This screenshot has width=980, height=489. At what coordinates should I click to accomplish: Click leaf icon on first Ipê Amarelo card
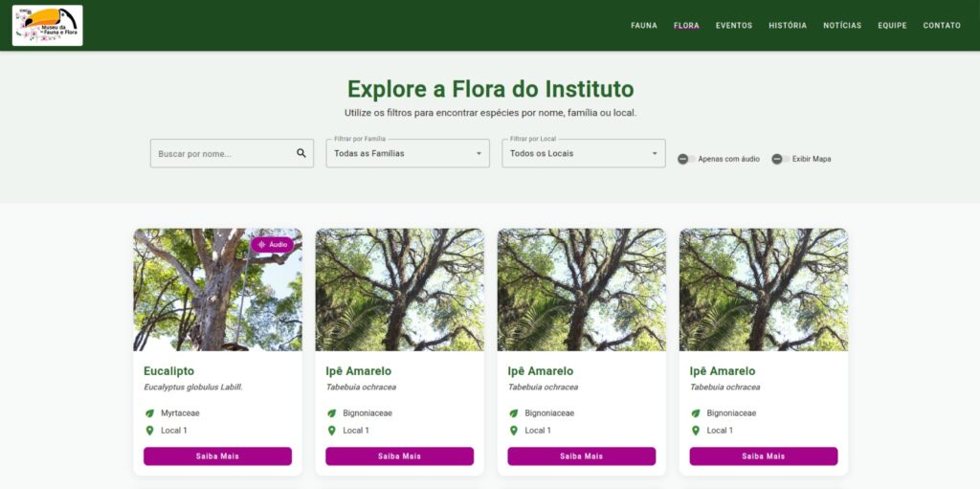(332, 413)
